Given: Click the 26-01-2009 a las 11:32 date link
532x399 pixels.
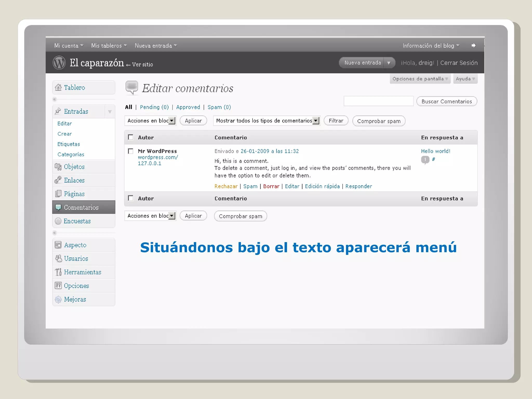Looking at the screenshot, I should (270, 151).
